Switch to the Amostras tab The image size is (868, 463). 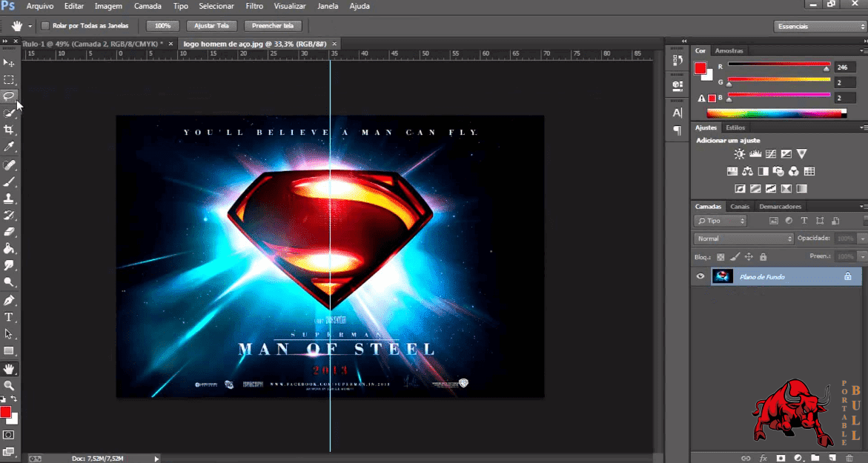(729, 50)
